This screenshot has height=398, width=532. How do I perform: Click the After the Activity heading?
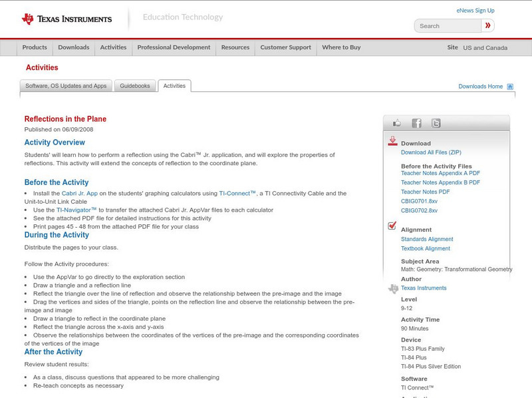[x=53, y=352]
